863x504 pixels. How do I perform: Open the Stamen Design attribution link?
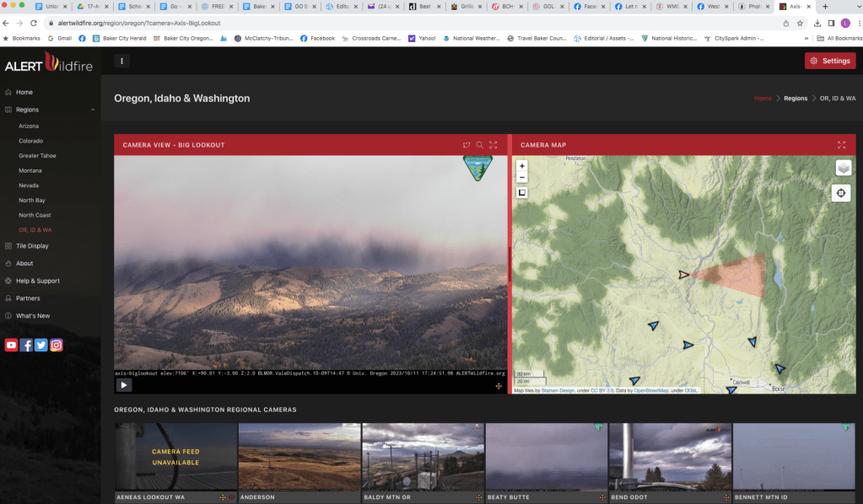point(558,390)
